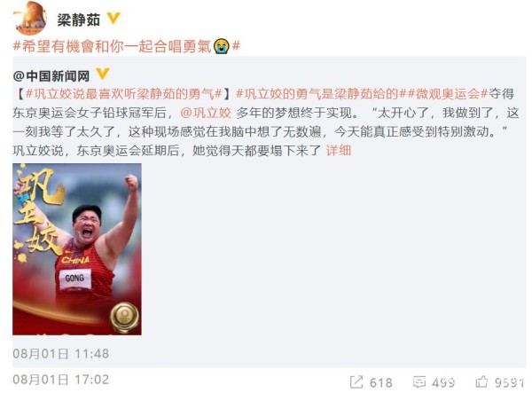Like the post with thumbs-up icon
The width and height of the screenshot is (532, 393).
point(481,381)
